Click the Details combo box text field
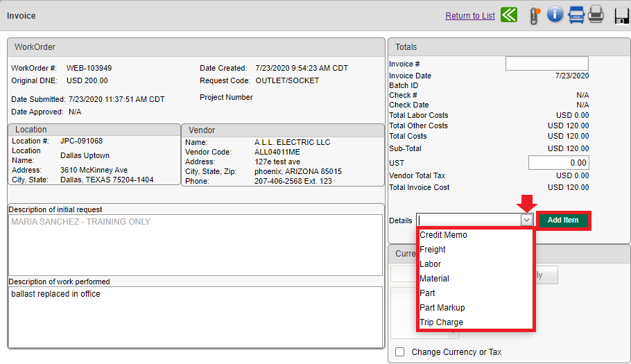Image resolution: width=631 pixels, height=364 pixels. pyautogui.click(x=469, y=220)
